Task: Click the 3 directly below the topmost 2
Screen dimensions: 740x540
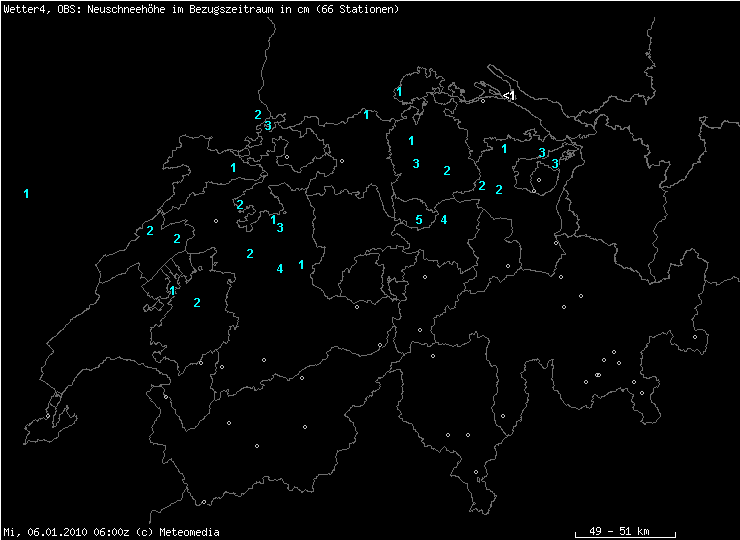Action: tap(267, 126)
